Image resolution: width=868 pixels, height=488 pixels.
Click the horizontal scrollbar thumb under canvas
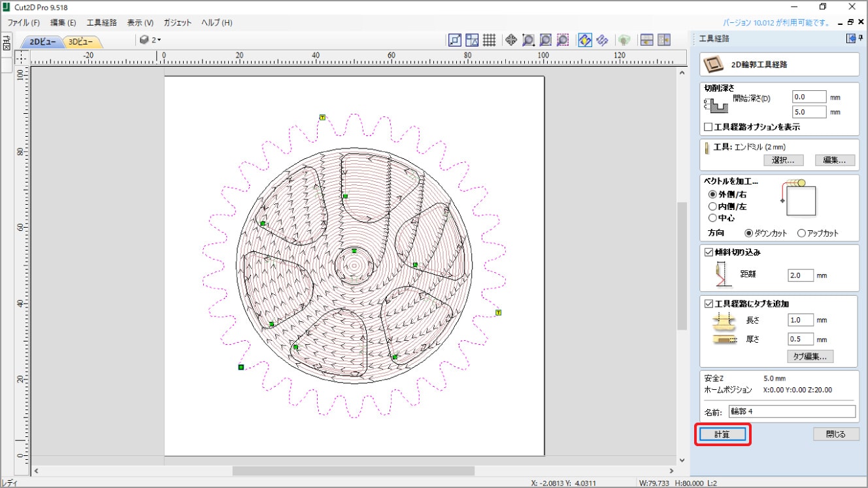pos(353,471)
